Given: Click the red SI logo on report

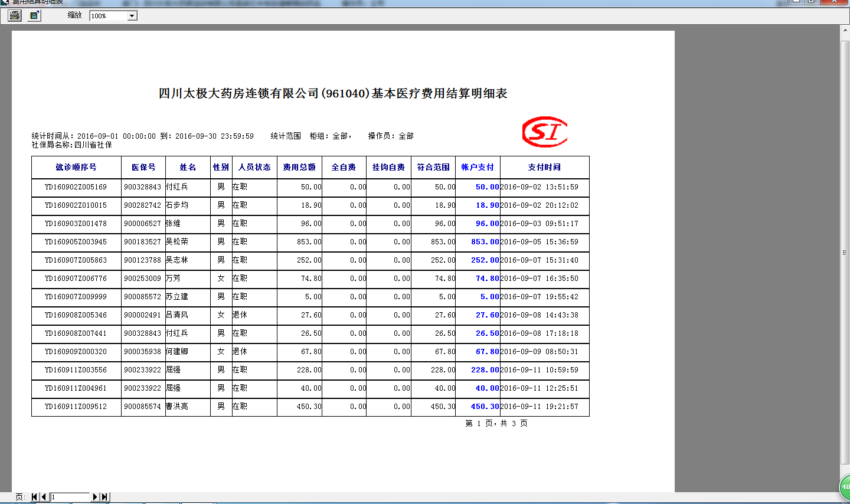Looking at the screenshot, I should pos(545,132).
